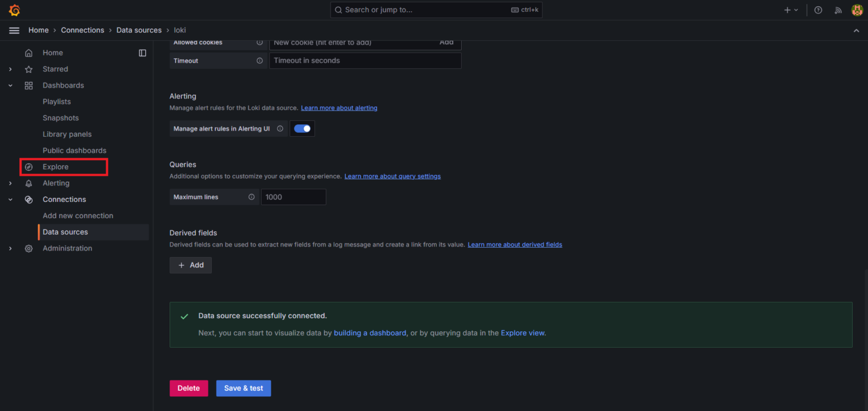Image resolution: width=868 pixels, height=411 pixels.
Task: Click the Maximum lines input field
Action: pyautogui.click(x=293, y=197)
